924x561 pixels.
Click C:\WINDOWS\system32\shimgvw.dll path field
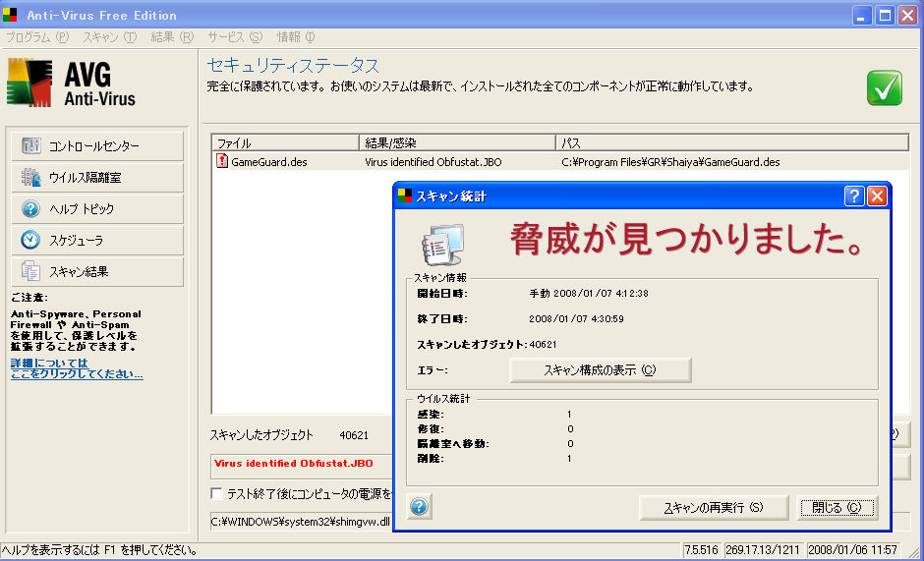[x=301, y=521]
